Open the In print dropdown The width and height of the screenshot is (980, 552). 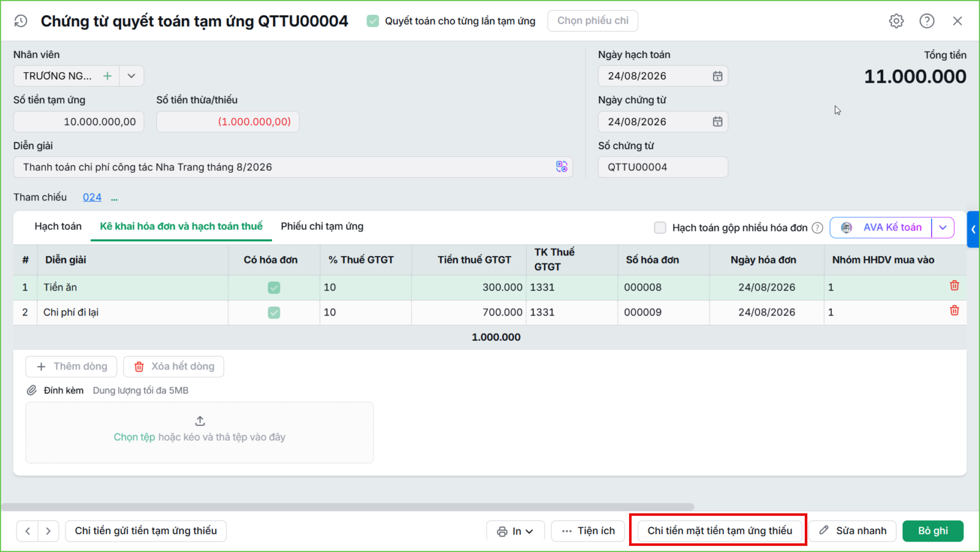(x=516, y=531)
